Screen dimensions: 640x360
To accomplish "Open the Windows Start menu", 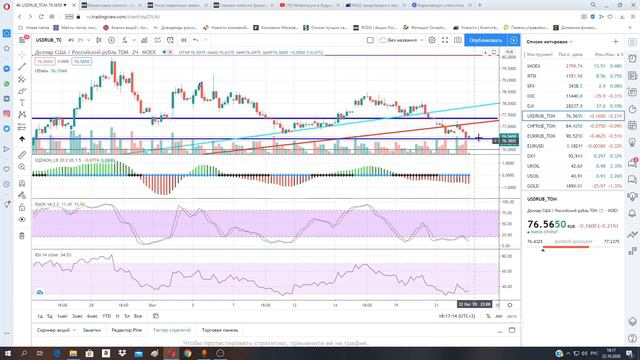I will (x=7, y=353).
